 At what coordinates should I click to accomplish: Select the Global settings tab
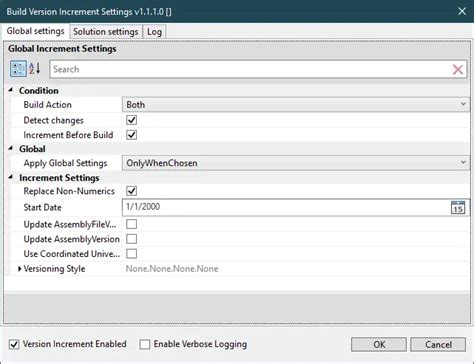[x=35, y=31]
